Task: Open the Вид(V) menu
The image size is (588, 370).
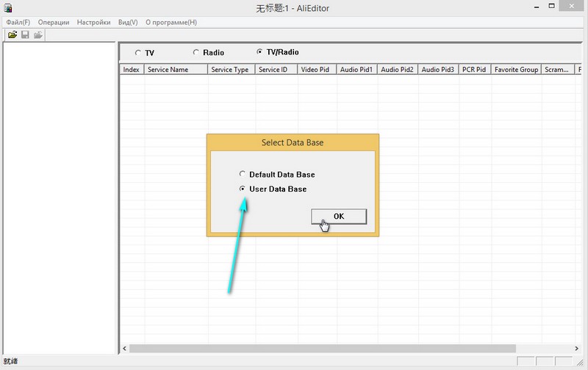Action: point(128,23)
